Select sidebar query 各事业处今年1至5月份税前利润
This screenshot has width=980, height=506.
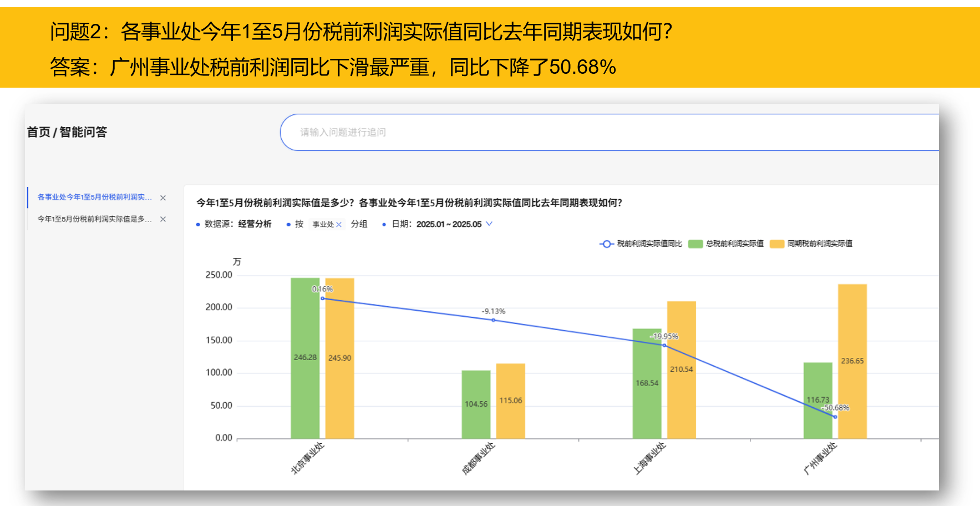point(94,198)
